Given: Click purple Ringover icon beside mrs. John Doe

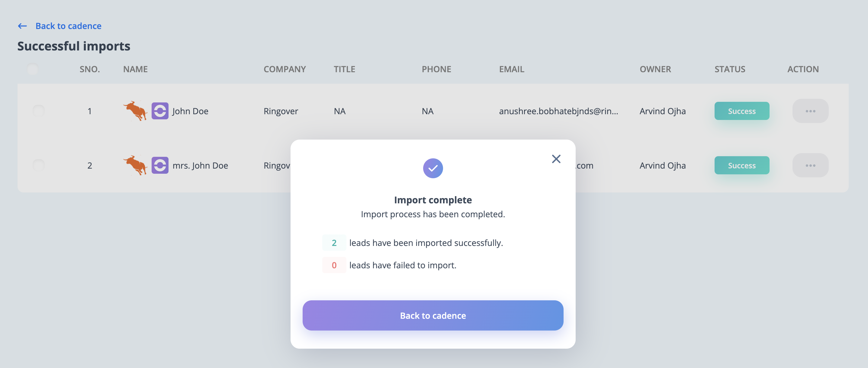Looking at the screenshot, I should (x=160, y=165).
